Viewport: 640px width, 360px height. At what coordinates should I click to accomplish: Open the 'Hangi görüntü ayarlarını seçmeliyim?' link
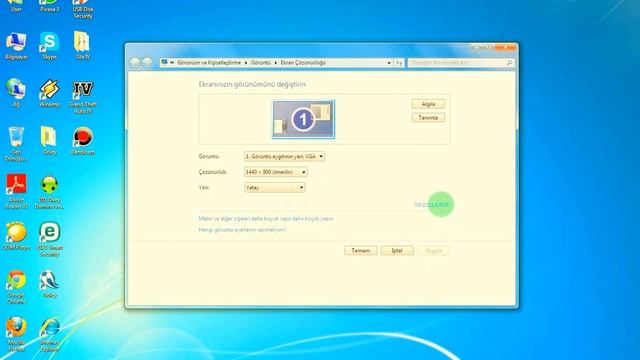point(242,230)
